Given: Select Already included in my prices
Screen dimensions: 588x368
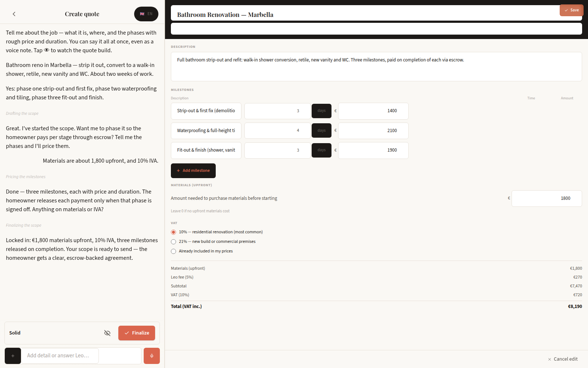Looking at the screenshot, I should pos(173,251).
